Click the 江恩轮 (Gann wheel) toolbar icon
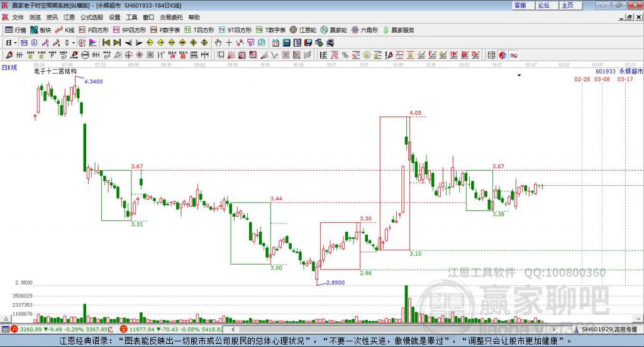The height and width of the screenshot is (347, 644). coord(303,30)
